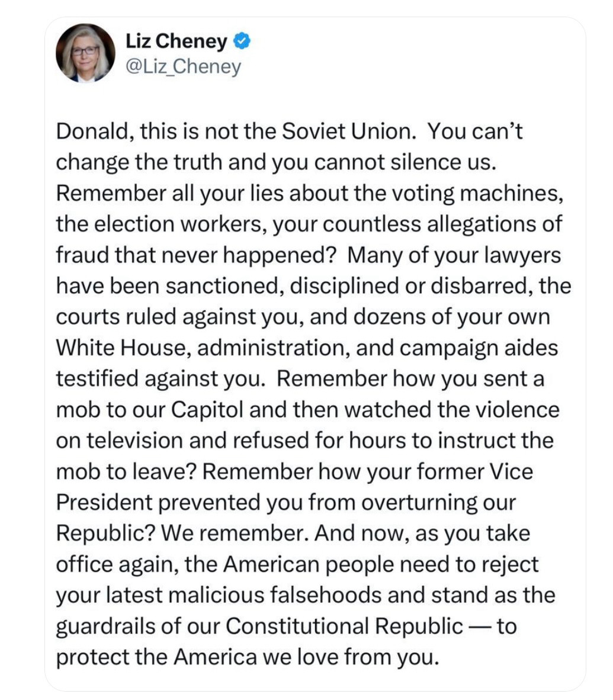Click the Liz Cheney display name
Image resolution: width=613 pixels, height=700 pixels.
(x=176, y=41)
